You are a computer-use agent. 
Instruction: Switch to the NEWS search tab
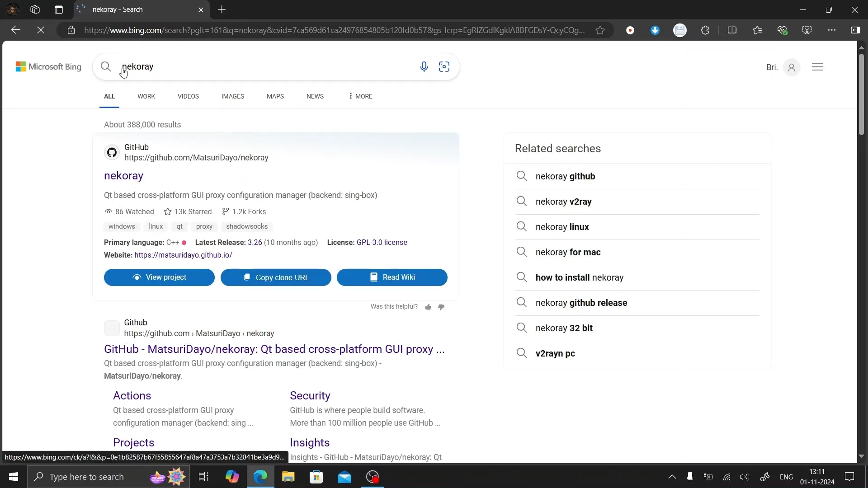(x=315, y=96)
